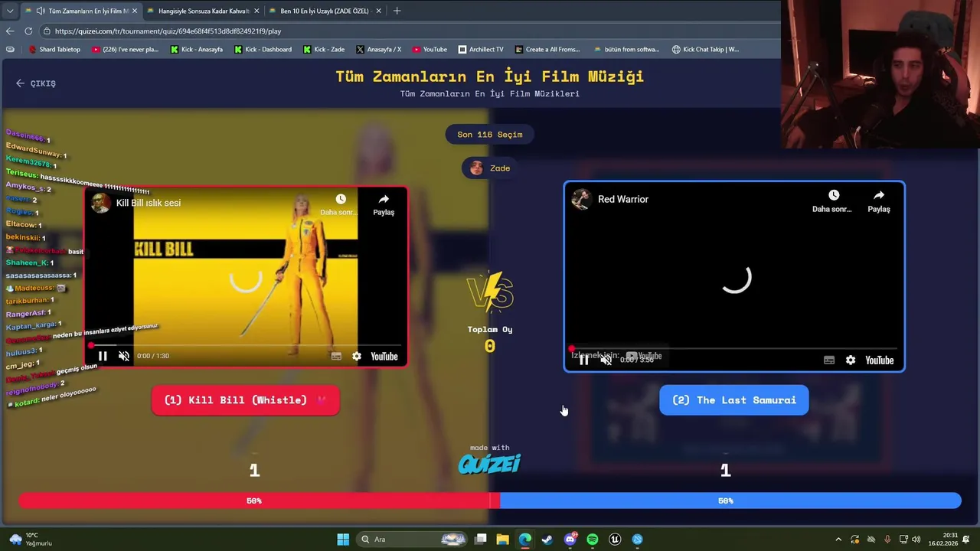Click Red Warrior video title

coord(623,199)
